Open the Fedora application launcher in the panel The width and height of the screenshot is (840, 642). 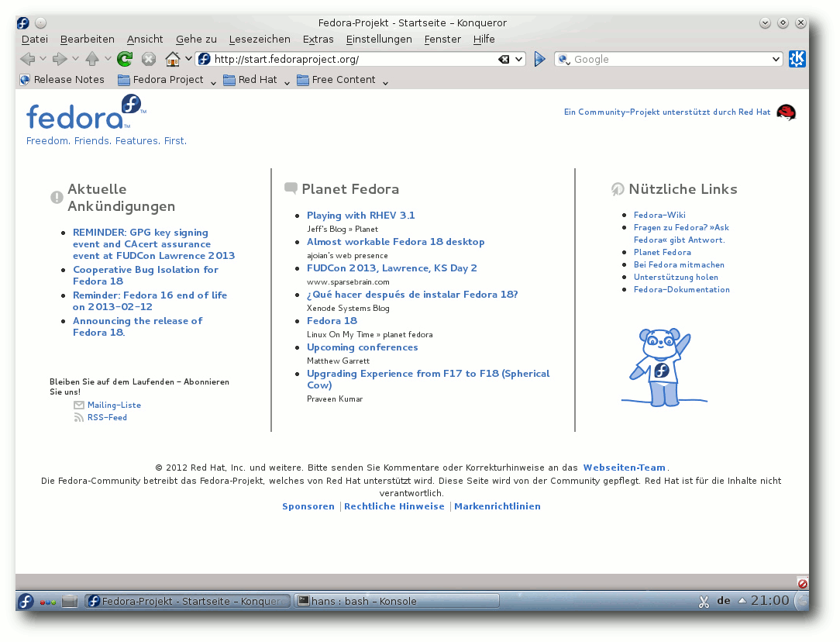pos(26,601)
